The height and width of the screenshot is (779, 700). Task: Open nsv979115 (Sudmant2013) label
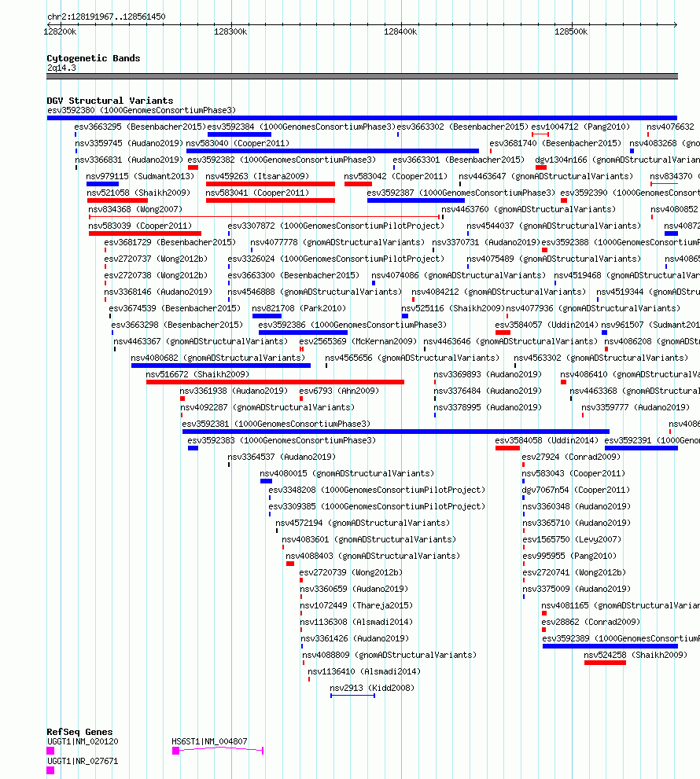[140, 176]
